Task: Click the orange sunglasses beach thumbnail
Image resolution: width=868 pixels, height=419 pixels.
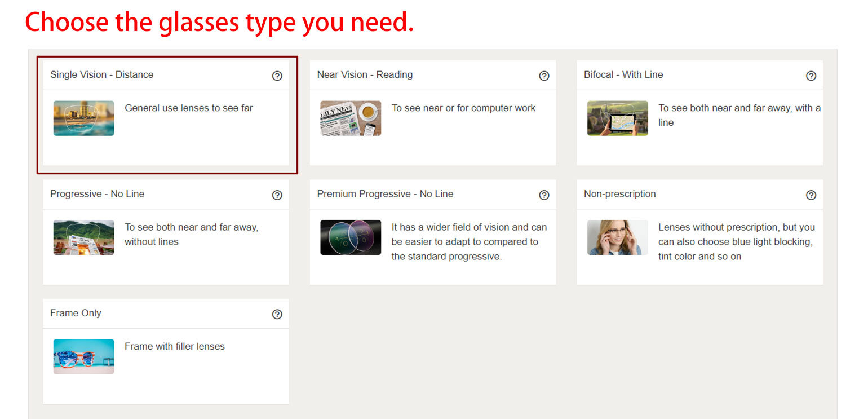Action: click(x=83, y=356)
